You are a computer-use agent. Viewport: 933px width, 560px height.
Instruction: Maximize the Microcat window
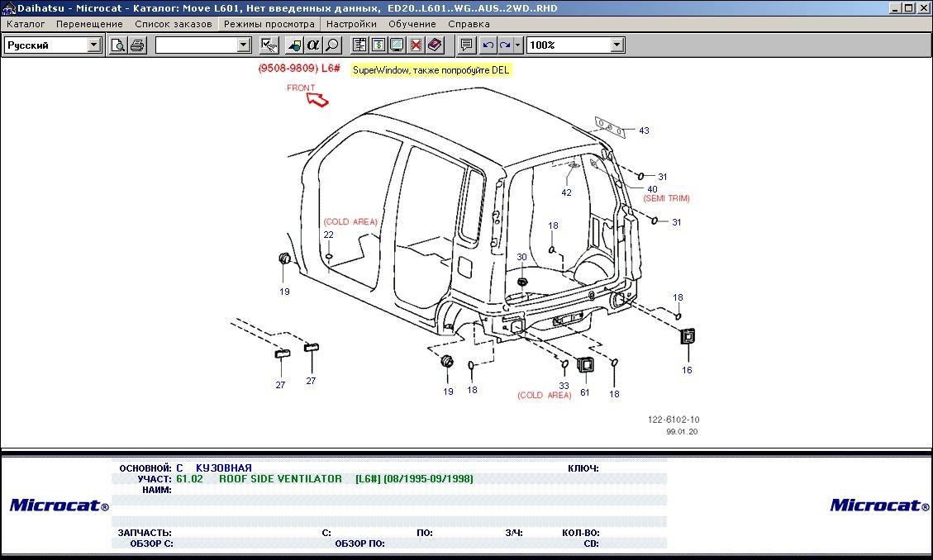point(908,8)
